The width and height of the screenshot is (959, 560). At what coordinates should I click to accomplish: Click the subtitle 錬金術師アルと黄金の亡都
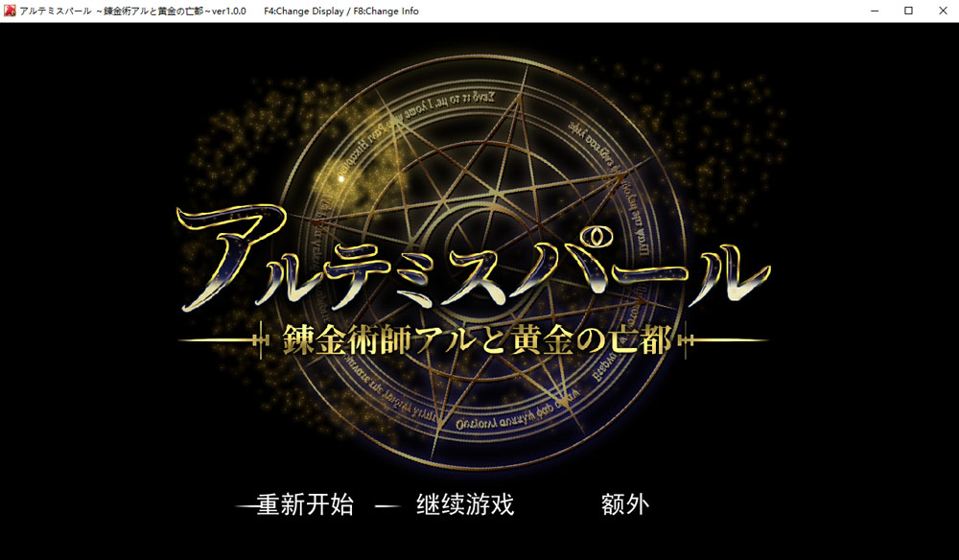477,339
